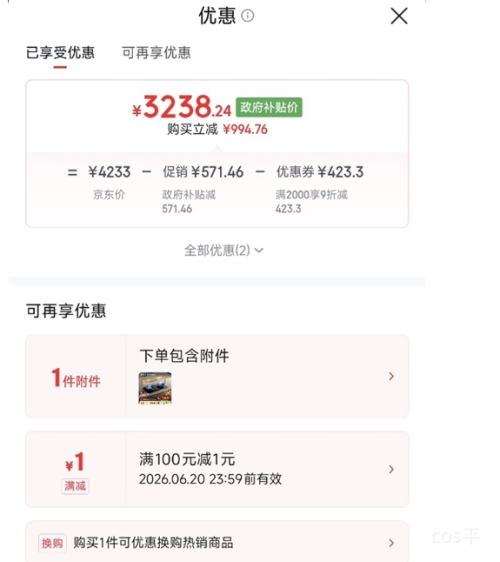
Task: Tap the 1件附件 label
Action: [x=76, y=378]
